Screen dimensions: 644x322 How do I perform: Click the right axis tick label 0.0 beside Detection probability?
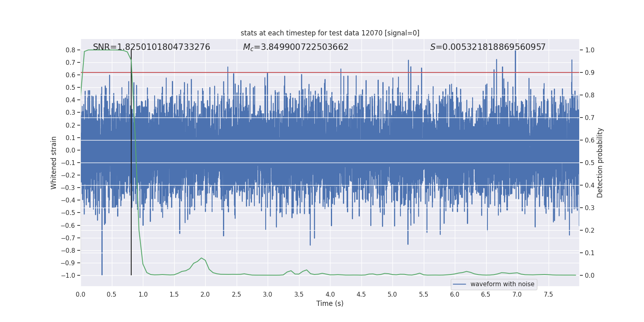(x=590, y=275)
